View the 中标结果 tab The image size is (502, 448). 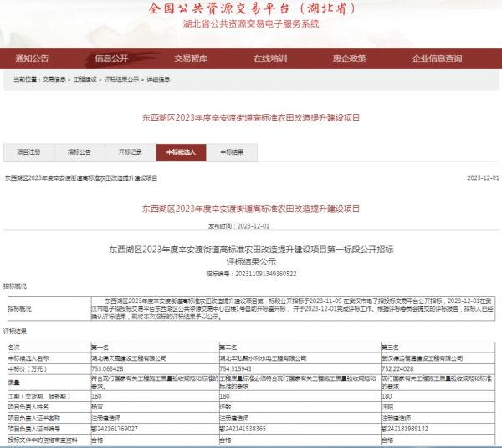click(232, 152)
